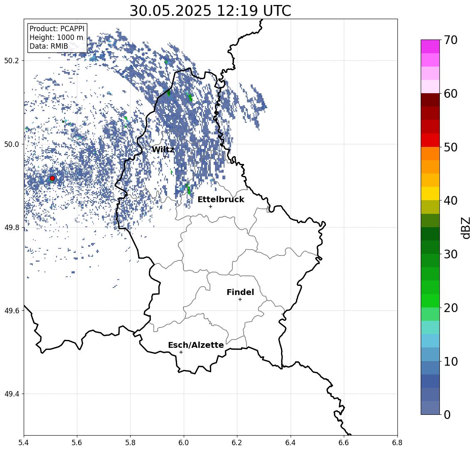The height and width of the screenshot is (451, 476).
Task: Click the latitude tick label 50.0
Action: pyautogui.click(x=12, y=144)
